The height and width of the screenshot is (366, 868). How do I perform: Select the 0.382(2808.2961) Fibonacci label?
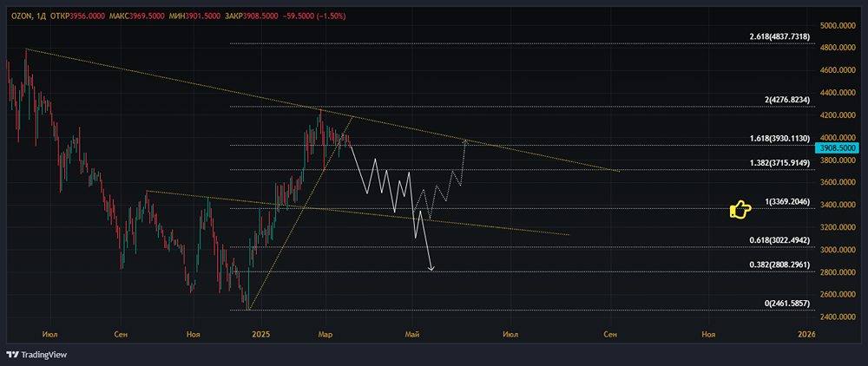click(780, 265)
